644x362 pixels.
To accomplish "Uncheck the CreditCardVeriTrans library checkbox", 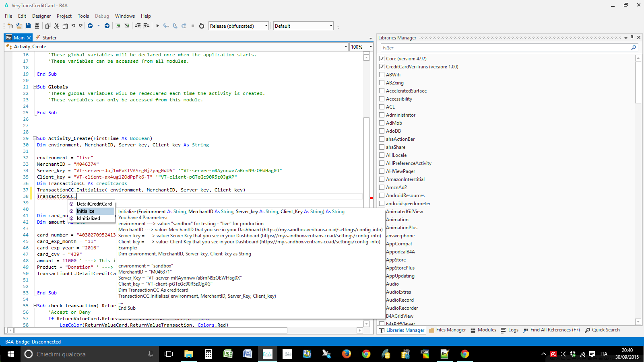I will coord(382,67).
